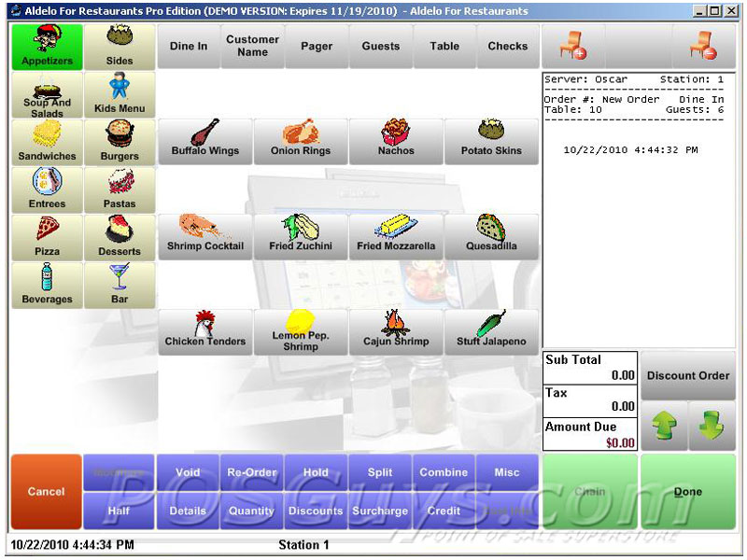Select the Pastas category
747x560 pixels.
(x=120, y=190)
